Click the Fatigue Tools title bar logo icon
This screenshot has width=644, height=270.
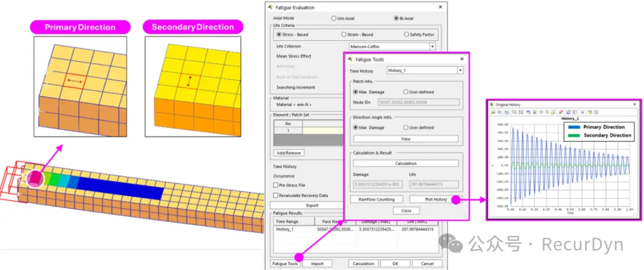coord(349,60)
